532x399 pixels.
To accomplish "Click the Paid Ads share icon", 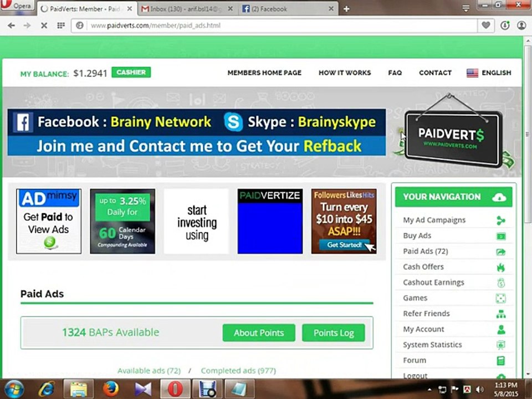I will click(x=501, y=252).
